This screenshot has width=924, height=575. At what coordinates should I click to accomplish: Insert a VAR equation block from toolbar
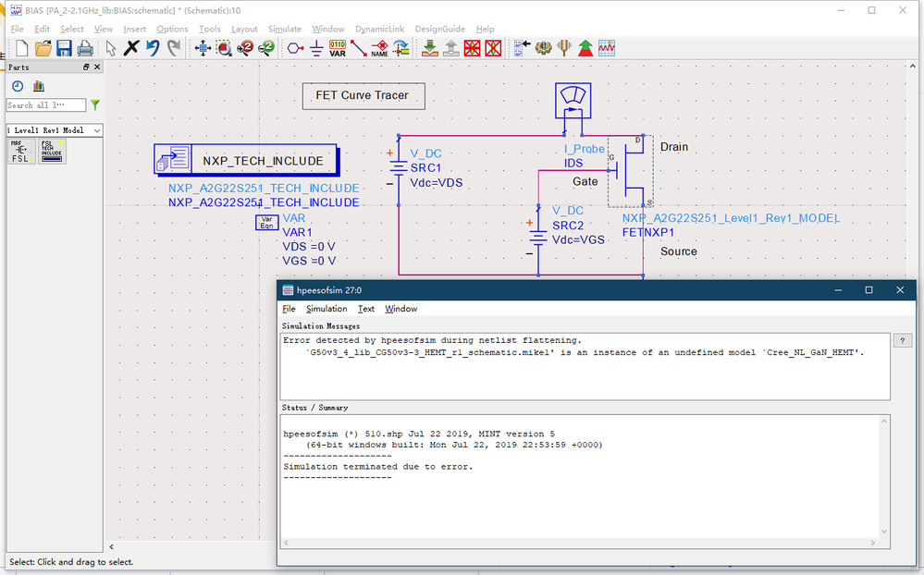click(x=338, y=48)
